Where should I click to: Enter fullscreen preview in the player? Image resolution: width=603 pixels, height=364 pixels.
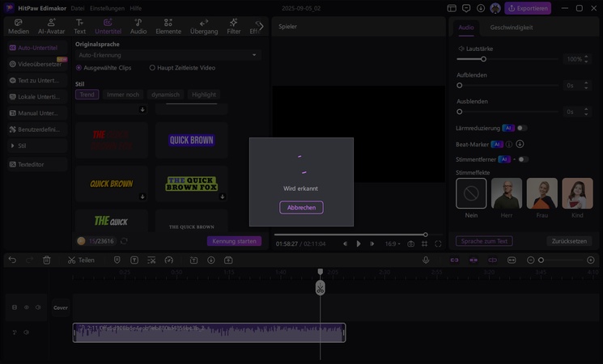438,243
